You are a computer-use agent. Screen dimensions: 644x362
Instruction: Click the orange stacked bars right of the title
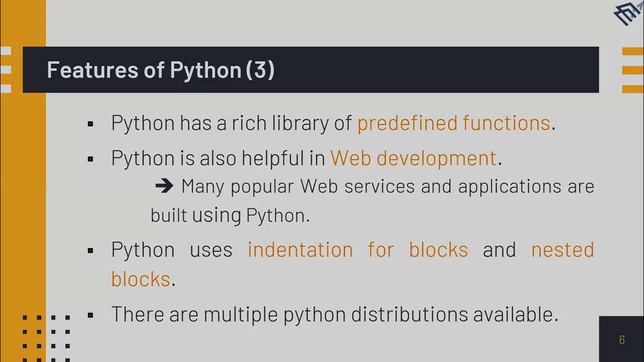632,70
